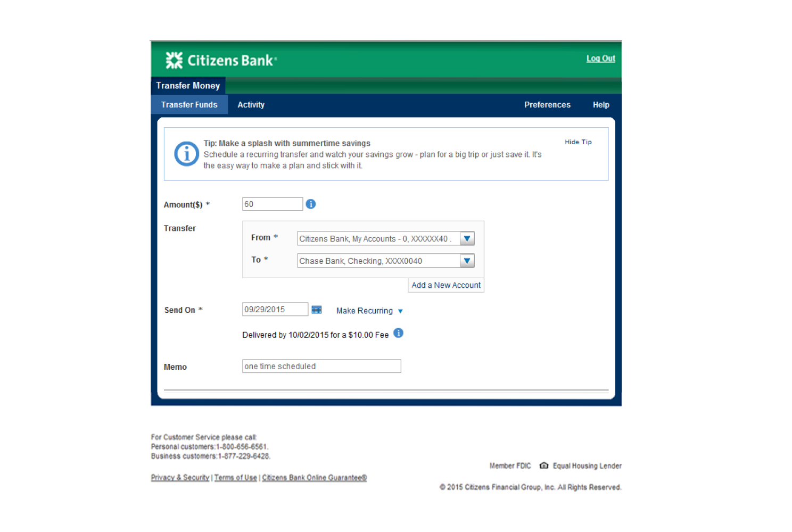Hide the summertime savings tip
The width and height of the screenshot is (792, 532).
[x=578, y=142]
